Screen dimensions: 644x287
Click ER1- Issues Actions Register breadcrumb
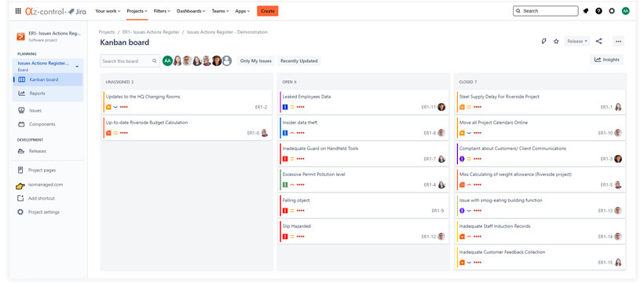(x=151, y=32)
